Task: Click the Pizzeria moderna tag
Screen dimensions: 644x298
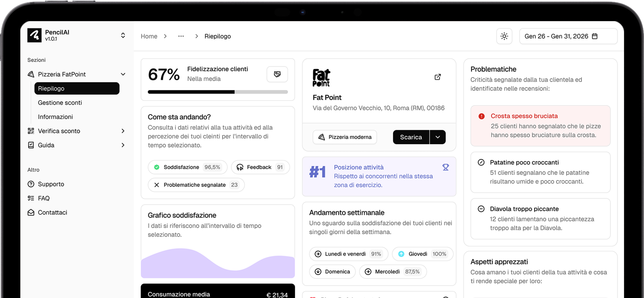Action: [345, 137]
